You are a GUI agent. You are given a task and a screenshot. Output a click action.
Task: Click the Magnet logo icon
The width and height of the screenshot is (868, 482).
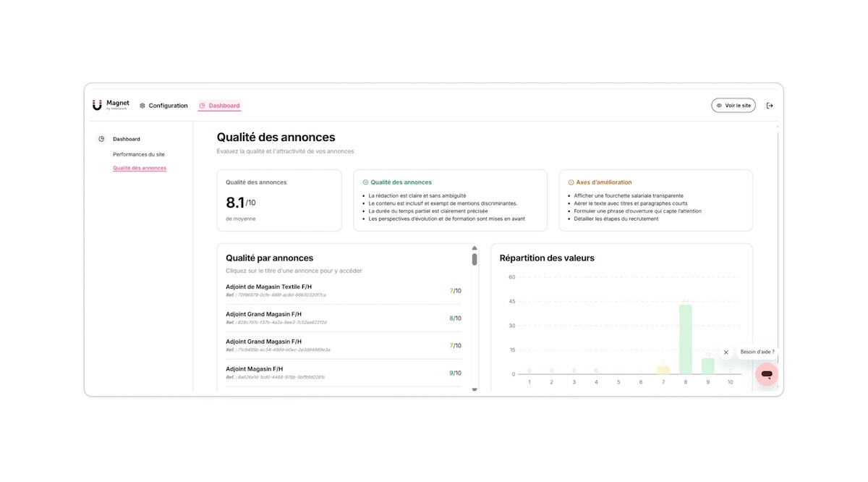[x=97, y=106]
